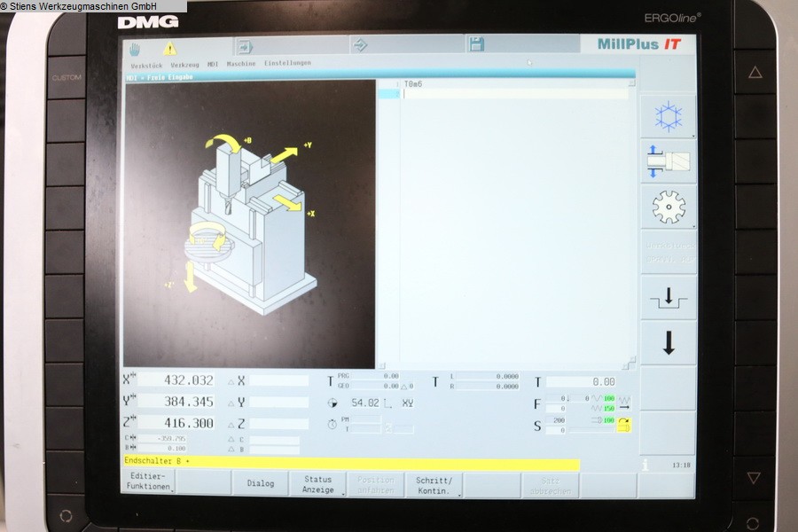This screenshot has width=798, height=532.
Task: Click the info icon beside the clock
Action: (645, 465)
